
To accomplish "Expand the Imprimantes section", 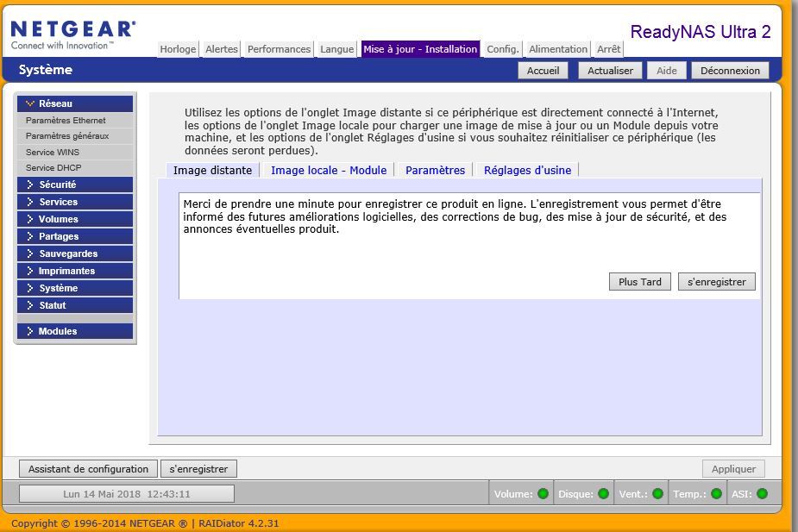I will point(75,271).
